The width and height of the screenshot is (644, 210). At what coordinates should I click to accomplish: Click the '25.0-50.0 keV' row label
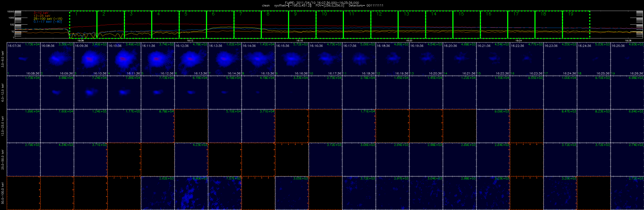click(3, 159)
